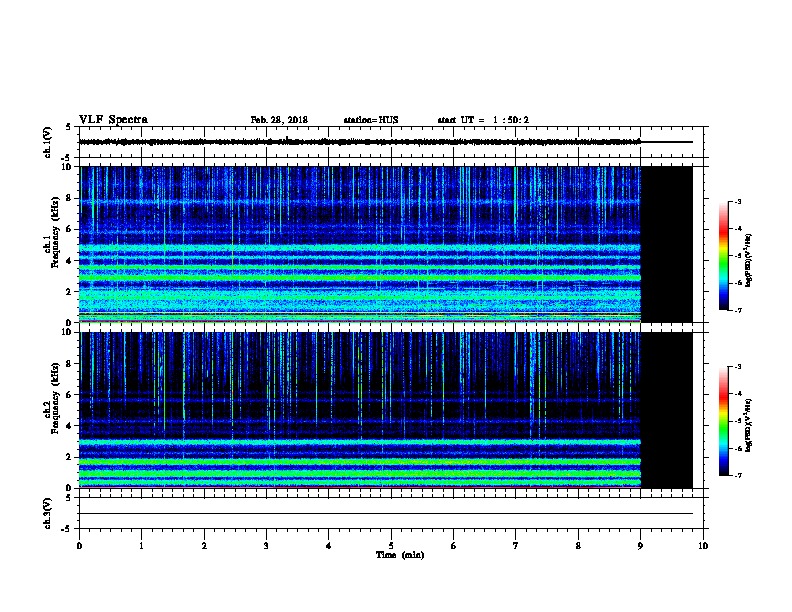
Task: Click time axis tick label "4"
Action: pos(329,546)
